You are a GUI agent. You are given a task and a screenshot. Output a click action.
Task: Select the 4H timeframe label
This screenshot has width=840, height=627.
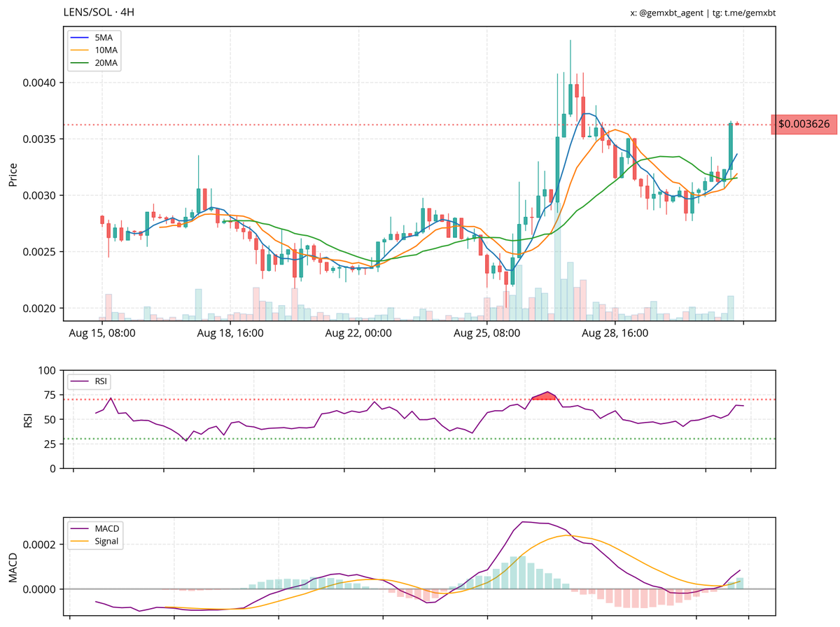pyautogui.click(x=127, y=11)
